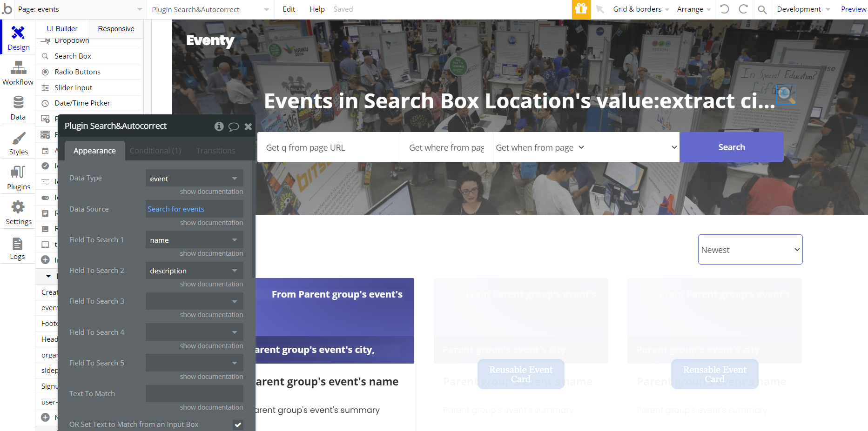
Task: Open the Settings section
Action: [x=18, y=212]
